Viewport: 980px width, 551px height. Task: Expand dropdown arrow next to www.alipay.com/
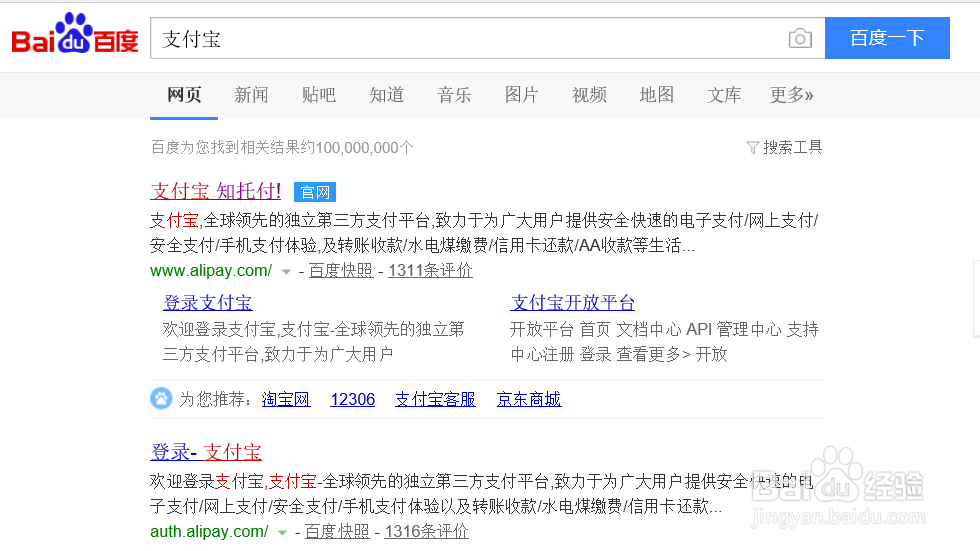(x=286, y=272)
